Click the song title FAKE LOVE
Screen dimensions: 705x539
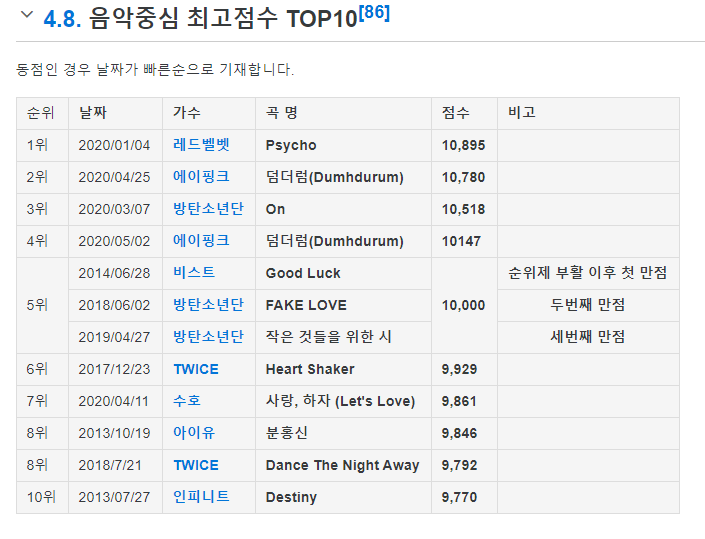click(306, 305)
